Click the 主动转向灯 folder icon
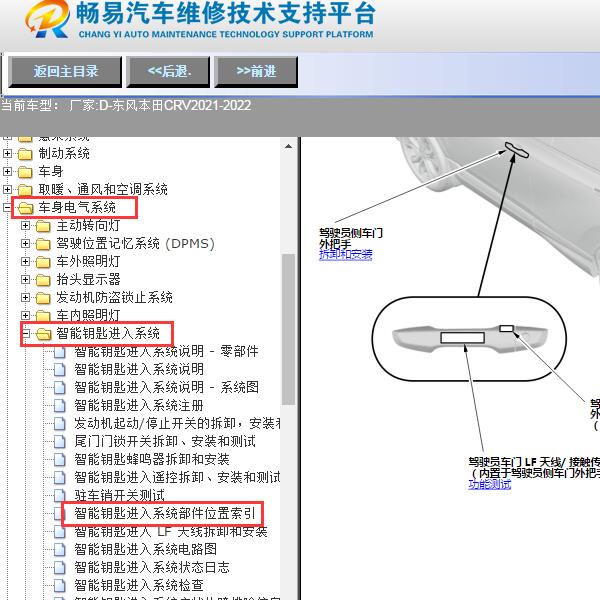 [x=43, y=226]
